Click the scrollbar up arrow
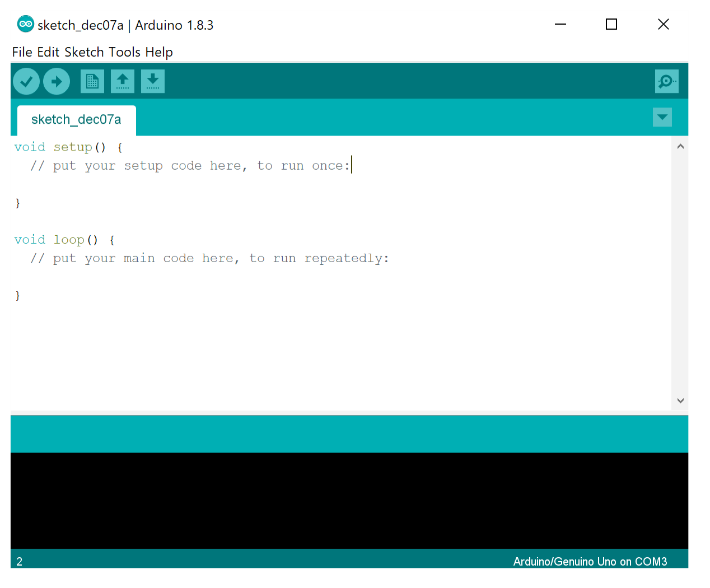This screenshot has height=588, width=710. tap(680, 146)
